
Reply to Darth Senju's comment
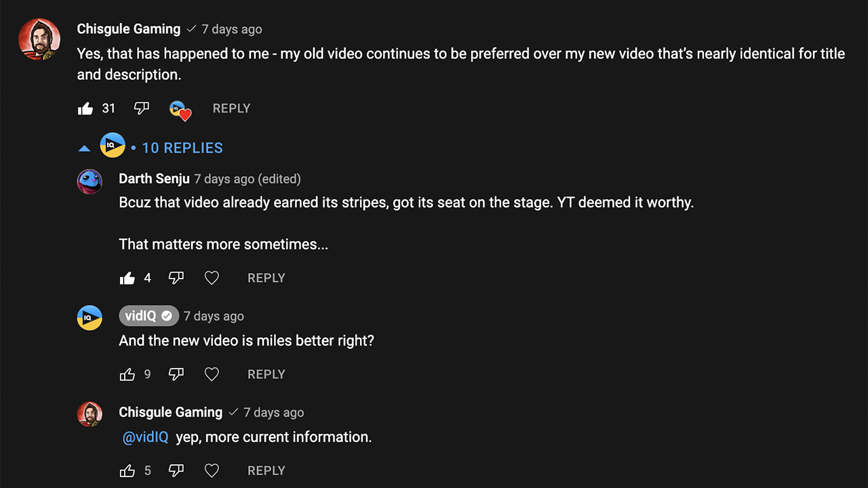pos(266,278)
